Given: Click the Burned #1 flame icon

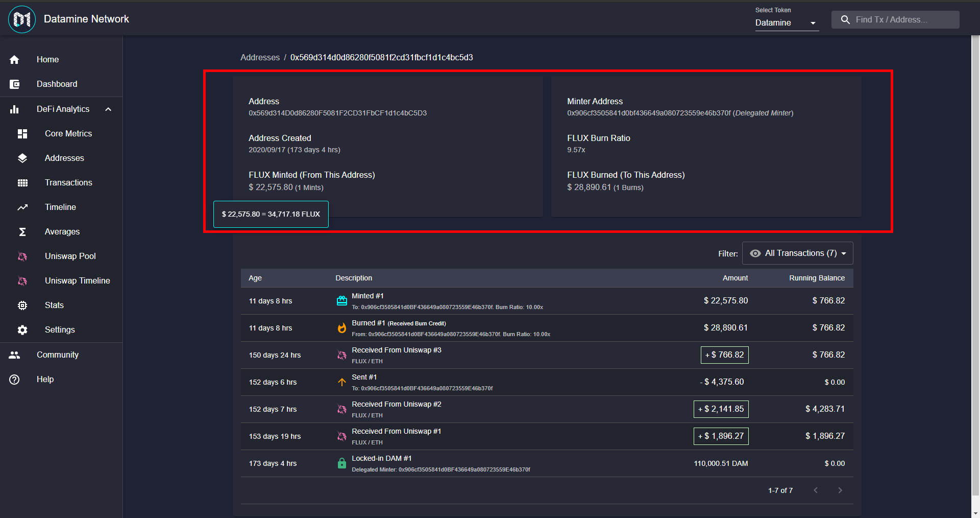Looking at the screenshot, I should [x=342, y=328].
